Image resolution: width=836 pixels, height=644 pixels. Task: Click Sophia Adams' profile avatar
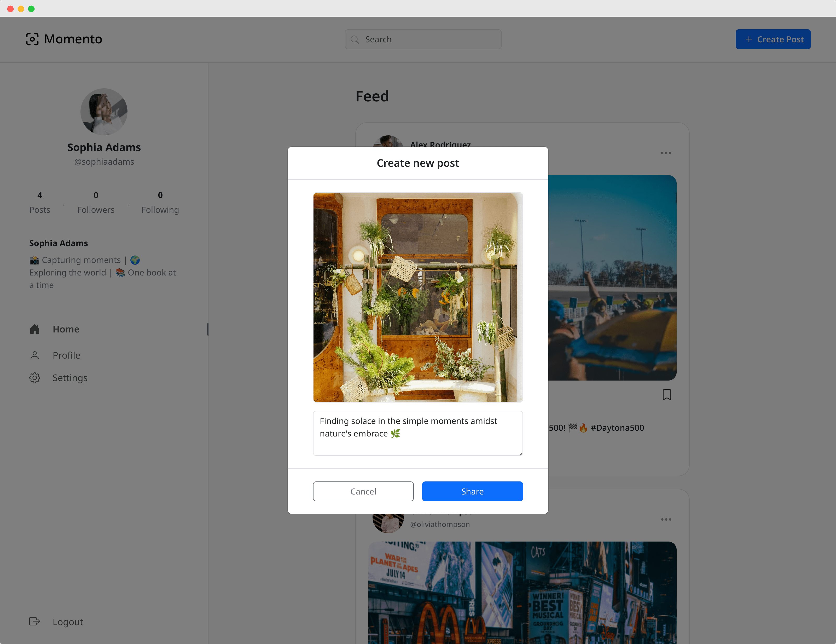[x=104, y=112]
